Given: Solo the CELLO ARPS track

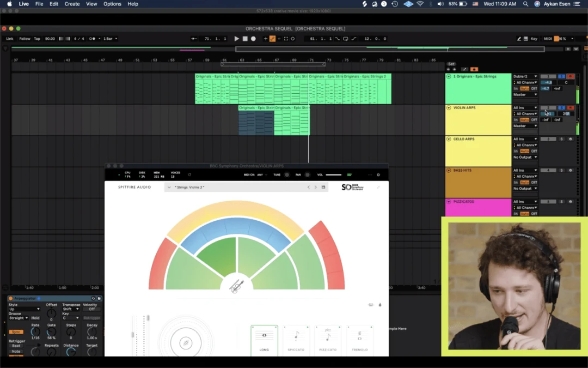Looking at the screenshot, I should tap(562, 139).
